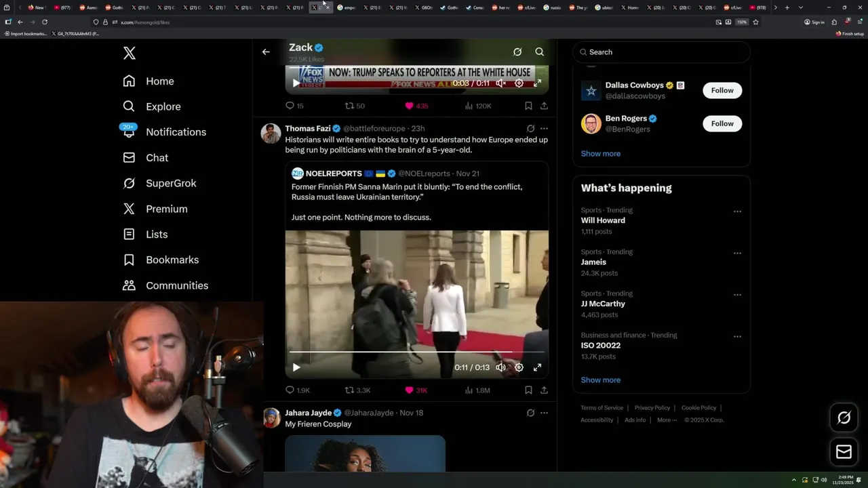Screen dimensions: 868x488
Task: Repost the post with 3.3K reposts
Action: (x=357, y=390)
